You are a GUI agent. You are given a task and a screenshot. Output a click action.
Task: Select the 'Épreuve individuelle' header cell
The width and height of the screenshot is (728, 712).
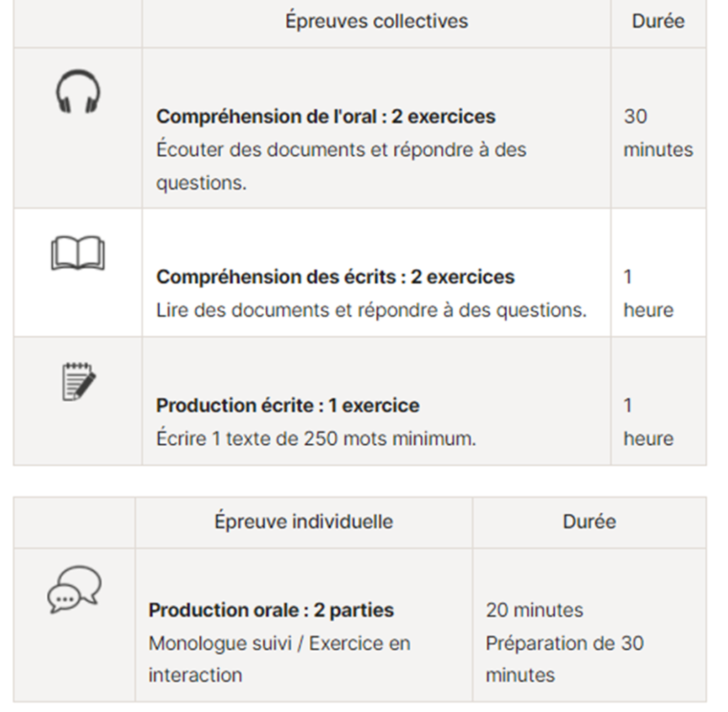click(x=304, y=521)
